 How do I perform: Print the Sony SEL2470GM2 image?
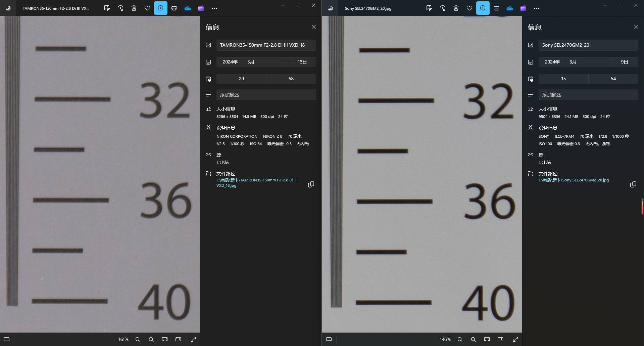coord(496,8)
